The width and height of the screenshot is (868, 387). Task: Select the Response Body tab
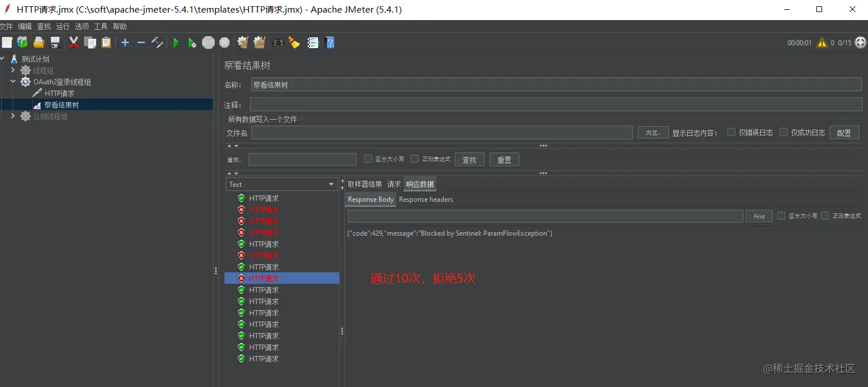(371, 200)
